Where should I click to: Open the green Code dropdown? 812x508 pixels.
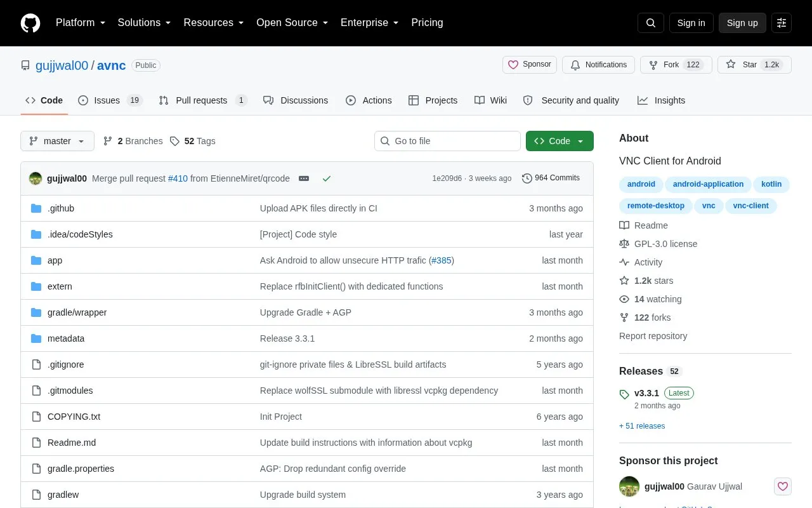click(560, 141)
